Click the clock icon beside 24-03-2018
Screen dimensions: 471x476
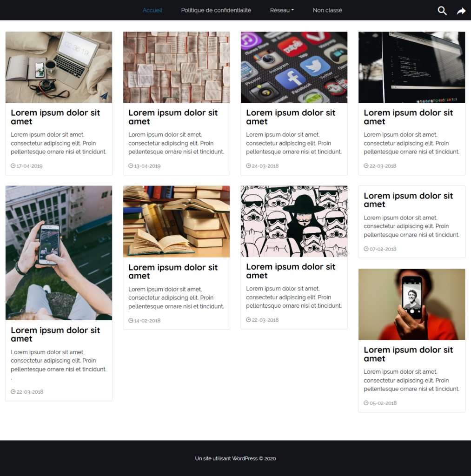click(x=248, y=165)
